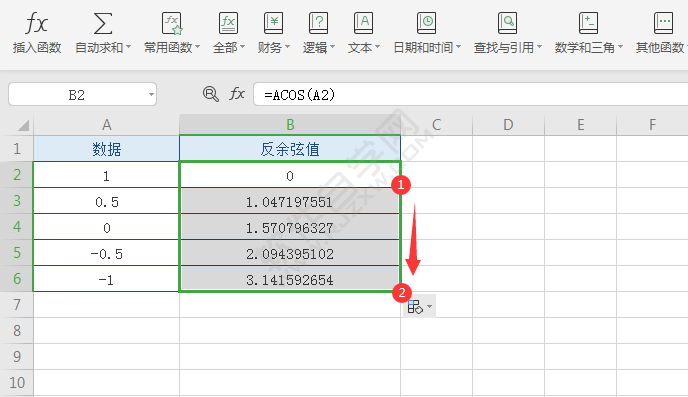Select row 7 header
688x397 pixels.
[17, 304]
